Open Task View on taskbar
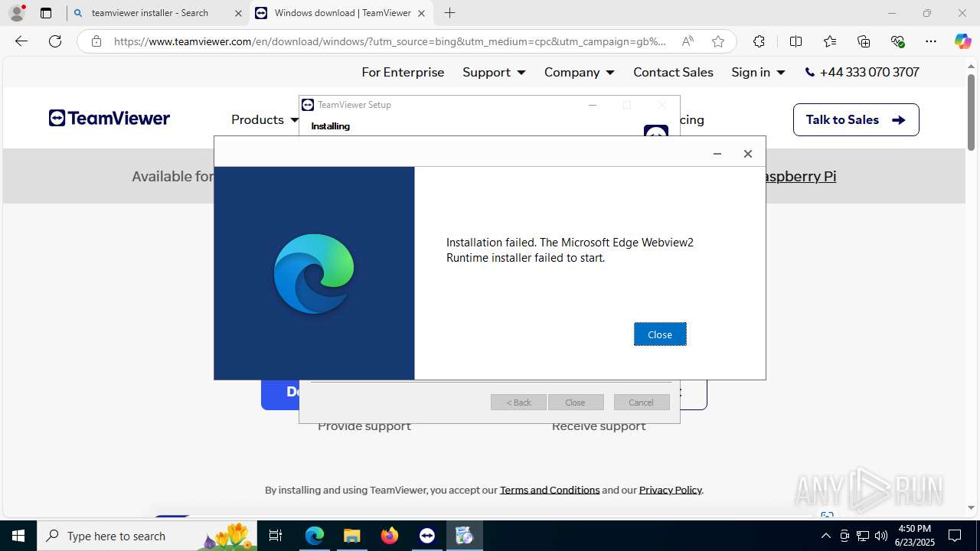980x551 pixels. 276,536
